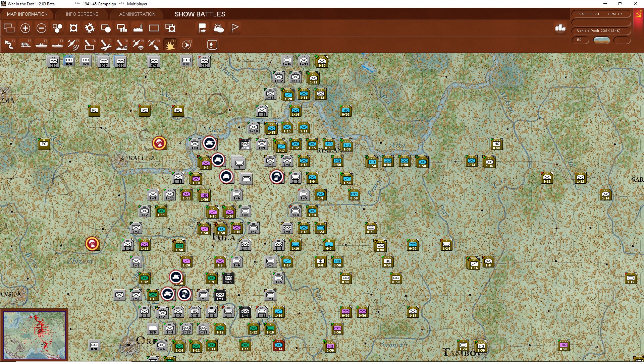644x362 pixels.
Task: Select the unit counter labeled 1=18
Action: coord(262,111)
